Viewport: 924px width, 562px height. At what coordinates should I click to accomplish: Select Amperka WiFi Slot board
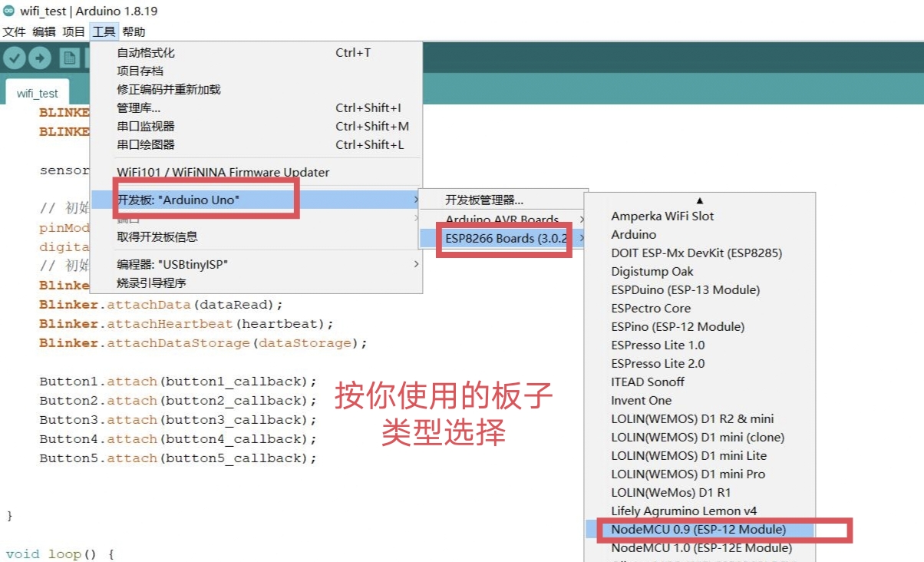(x=699, y=216)
